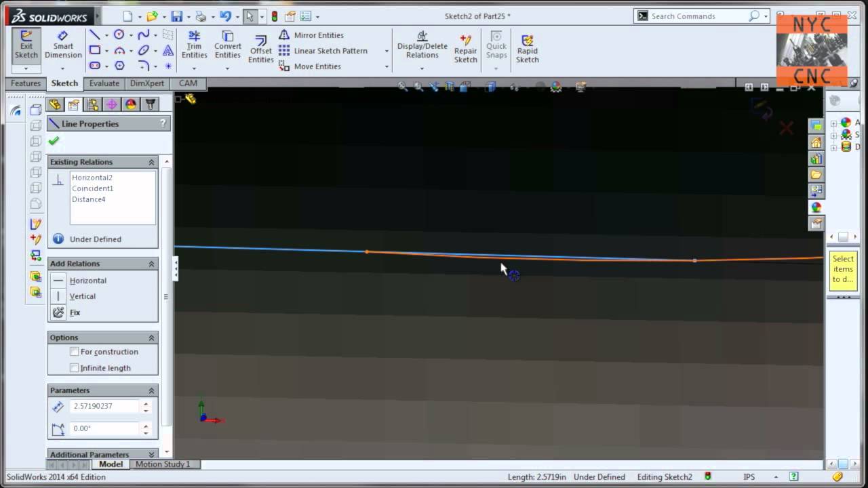Select the Circle sketch tool
This screenshot has height=488, width=868.
[119, 35]
